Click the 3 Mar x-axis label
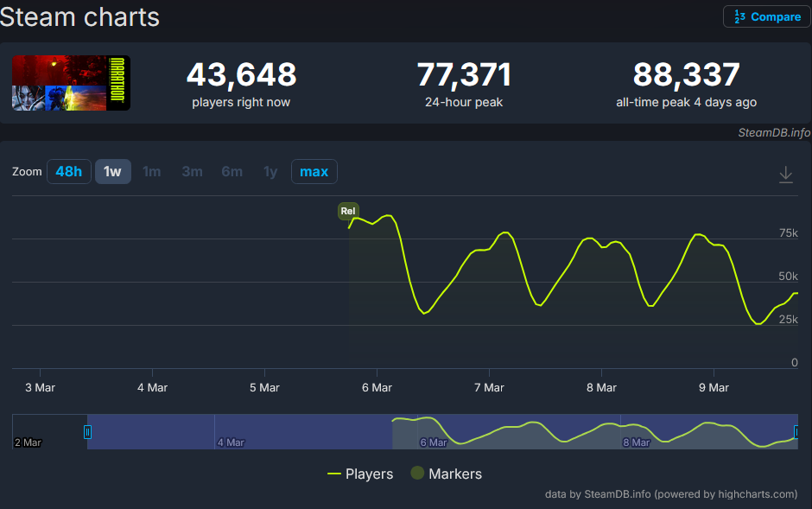This screenshot has height=509, width=812. coord(40,388)
